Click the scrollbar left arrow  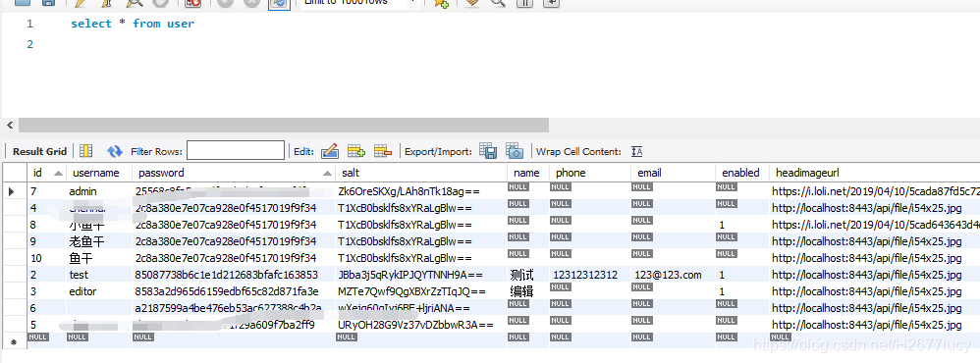(x=10, y=125)
